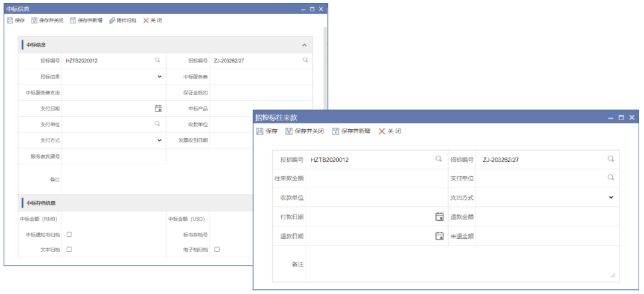Click the vertical scrollbar of 中标信息 window
The image size is (644, 294).
coord(325,70)
